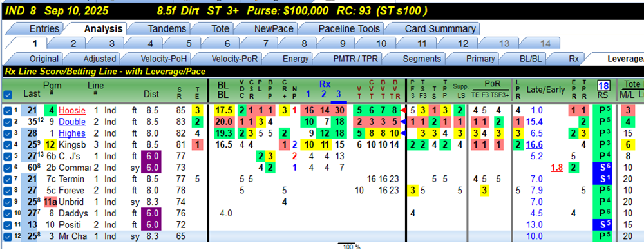This screenshot has width=644, height=250.
Task: Uncheck the checkbox for Double row
Action: pos(7,122)
